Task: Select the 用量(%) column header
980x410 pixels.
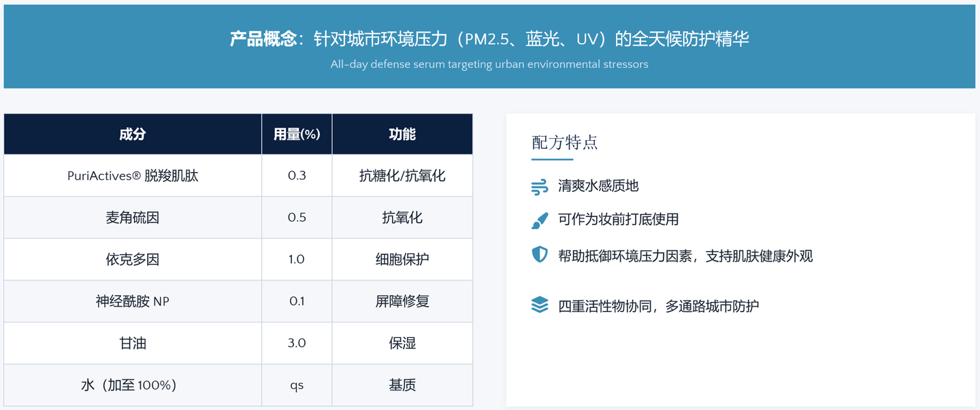Action: pyautogui.click(x=297, y=134)
